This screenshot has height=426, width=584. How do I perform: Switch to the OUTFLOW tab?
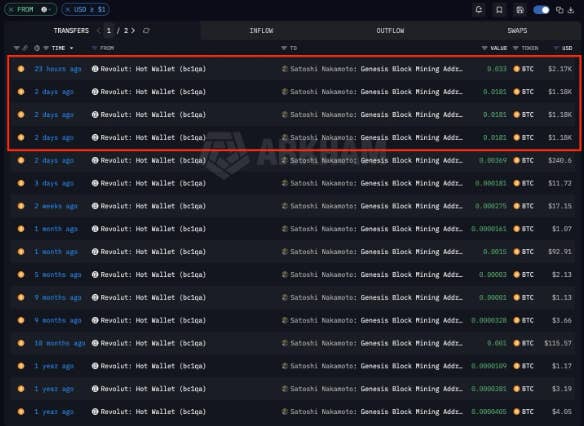(390, 31)
